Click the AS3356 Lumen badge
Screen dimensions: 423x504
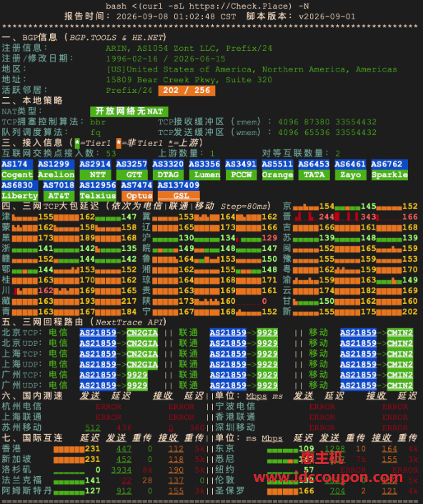204,169
